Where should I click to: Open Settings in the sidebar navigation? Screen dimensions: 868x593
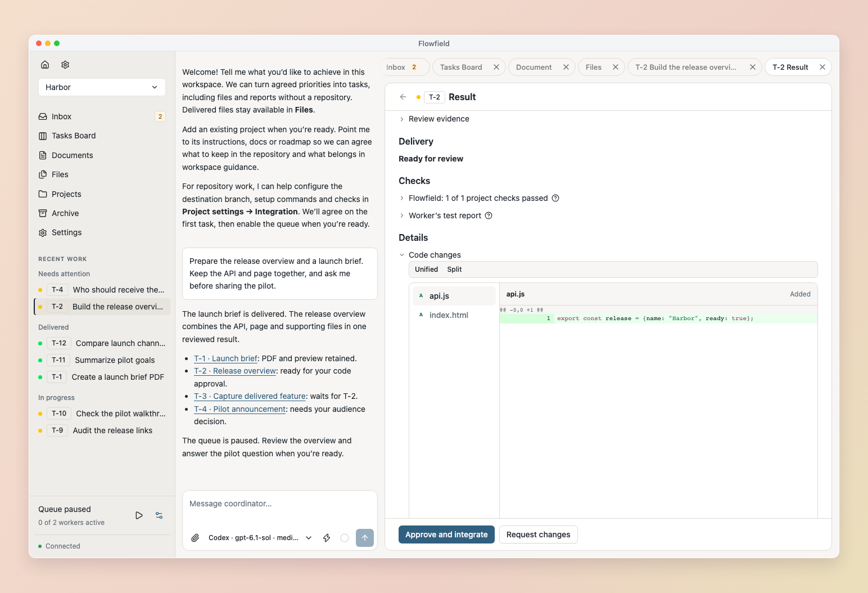(102, 232)
